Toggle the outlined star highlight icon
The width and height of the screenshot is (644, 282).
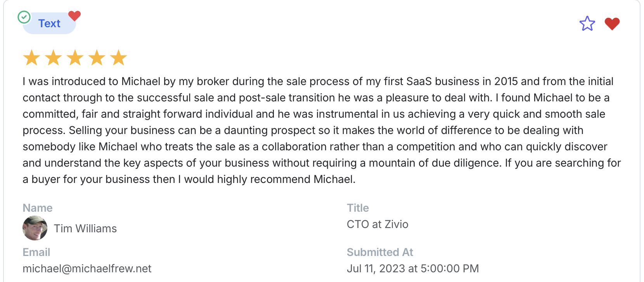pyautogui.click(x=587, y=24)
